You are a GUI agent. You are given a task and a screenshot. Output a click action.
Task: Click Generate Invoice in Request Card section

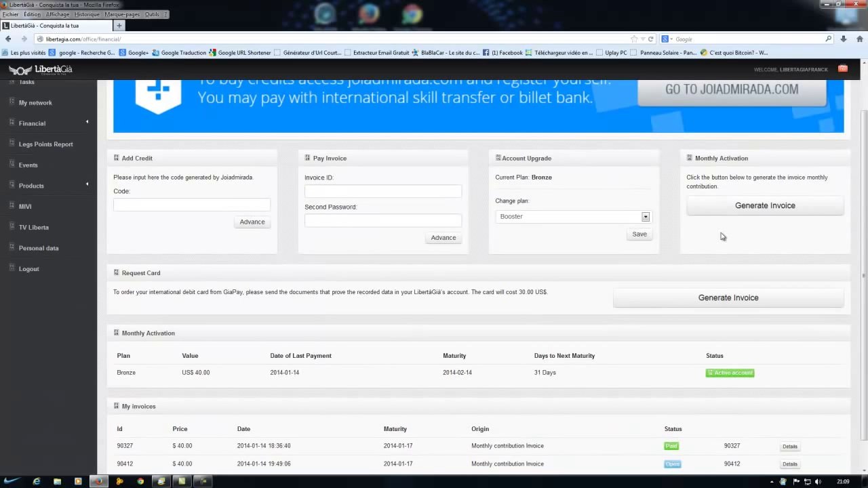728,298
